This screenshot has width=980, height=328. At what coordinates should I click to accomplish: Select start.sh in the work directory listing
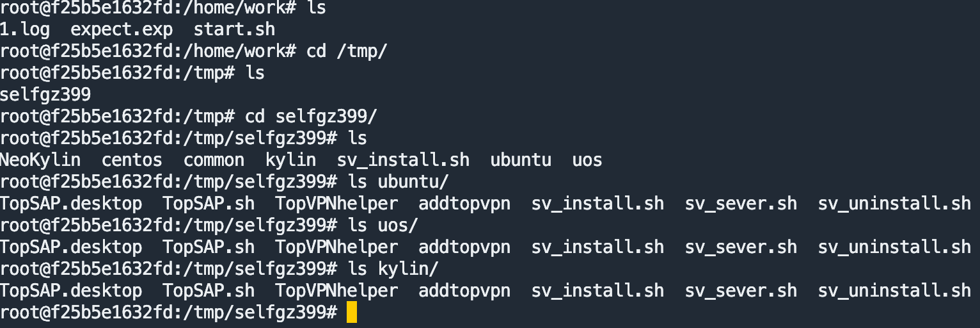pyautogui.click(x=234, y=29)
